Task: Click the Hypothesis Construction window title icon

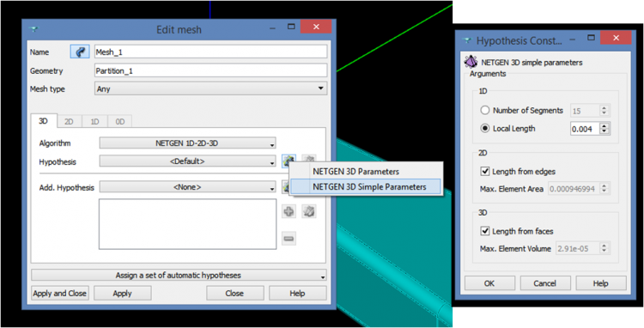Action: [x=467, y=40]
